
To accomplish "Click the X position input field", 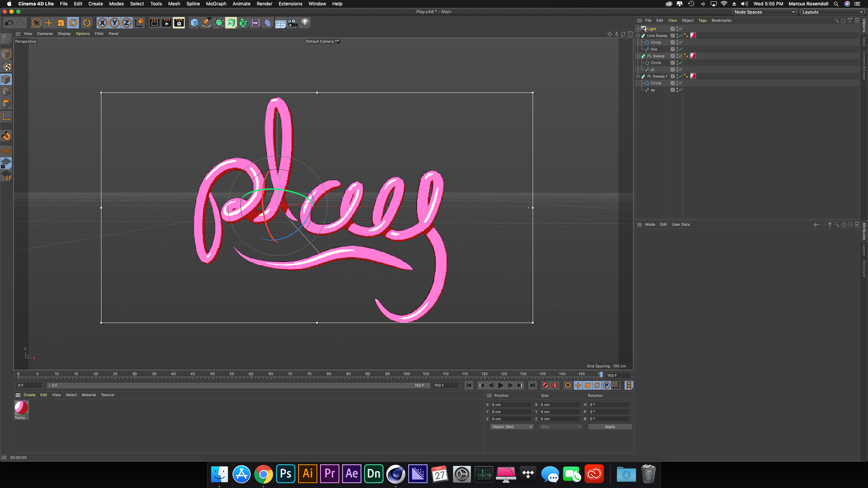I will [x=511, y=405].
